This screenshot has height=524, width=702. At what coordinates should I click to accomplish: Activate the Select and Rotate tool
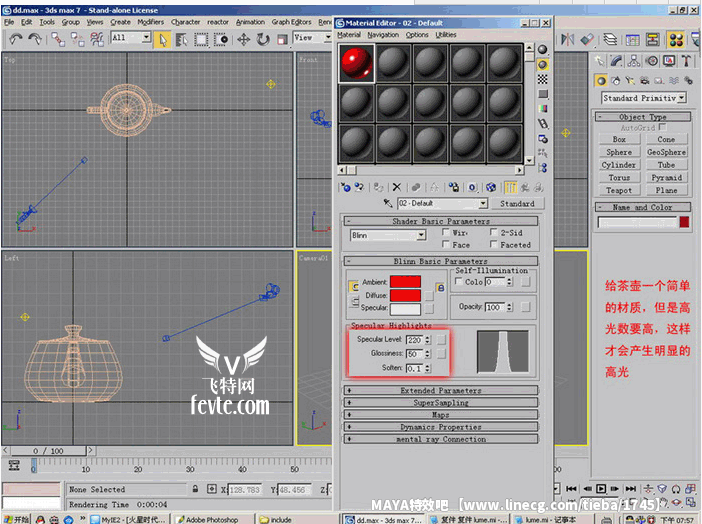[263, 40]
